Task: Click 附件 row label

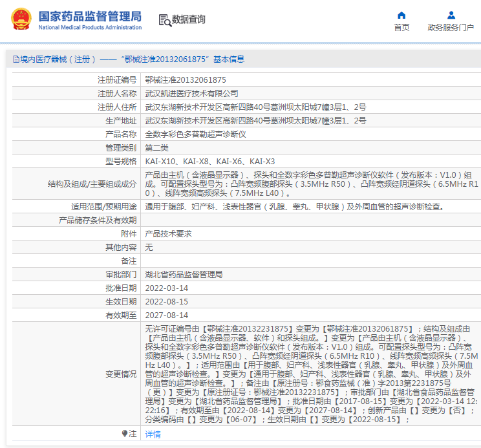Action: (129, 234)
